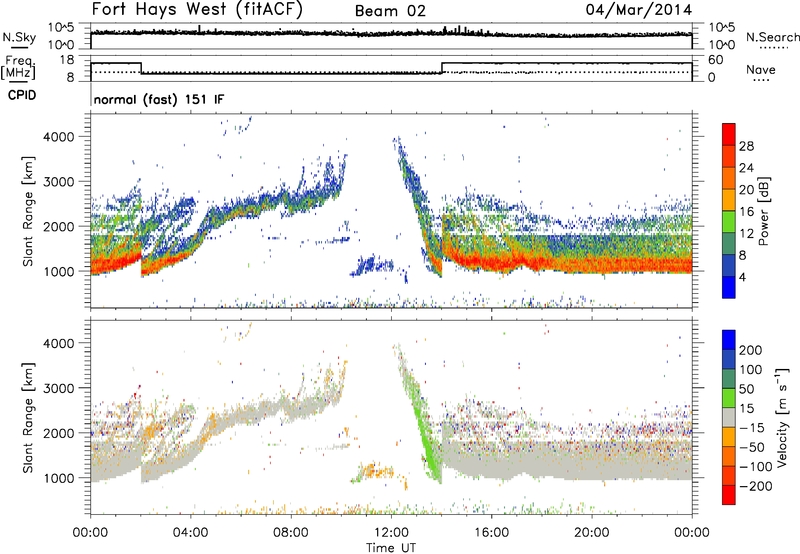800x554 pixels.
Task: Click the "normal (fast) 151 IF" text
Action: (x=159, y=99)
